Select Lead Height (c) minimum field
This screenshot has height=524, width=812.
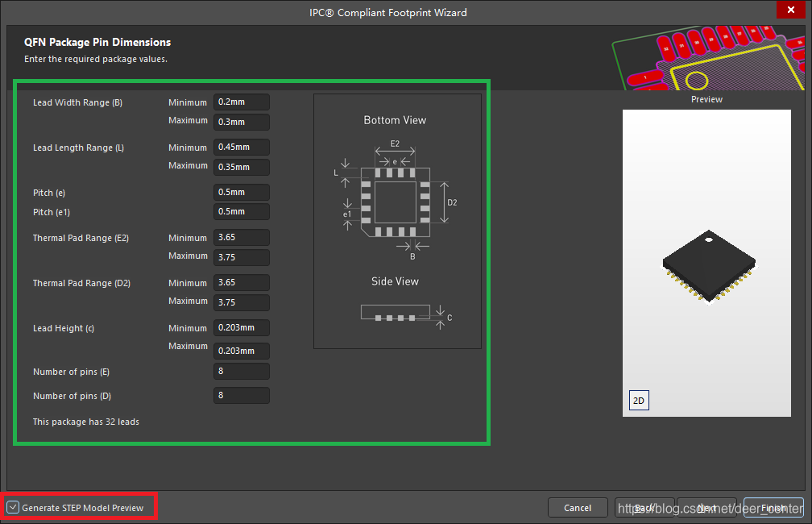click(242, 328)
